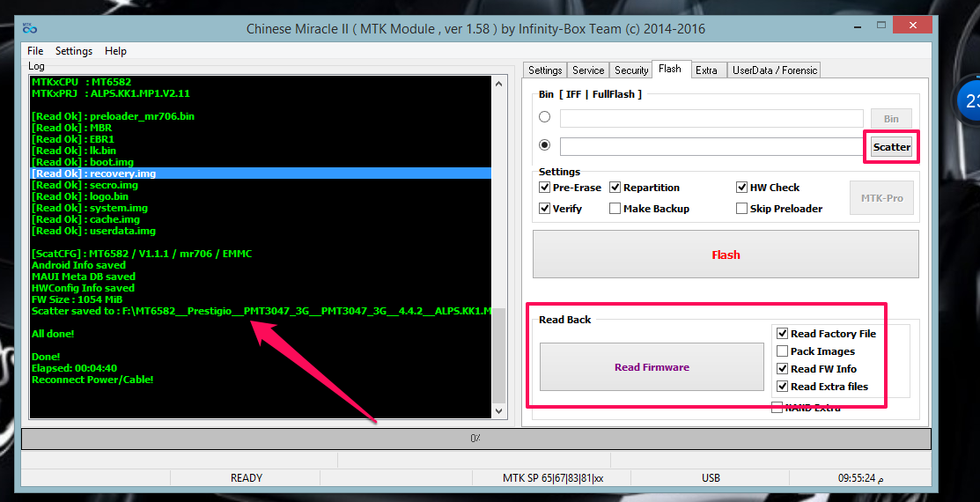The image size is (980, 502).
Task: Click the 09:55:24 clock in status bar
Action: 860,478
